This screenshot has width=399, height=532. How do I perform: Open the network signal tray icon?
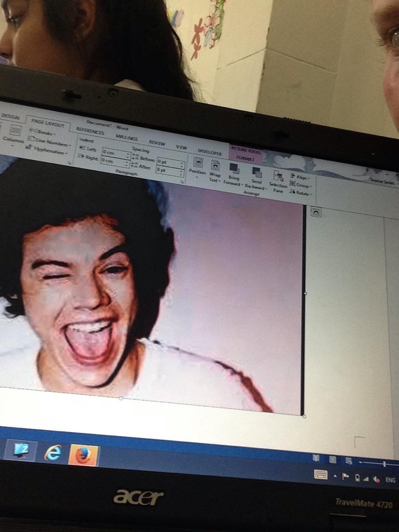[366, 478]
